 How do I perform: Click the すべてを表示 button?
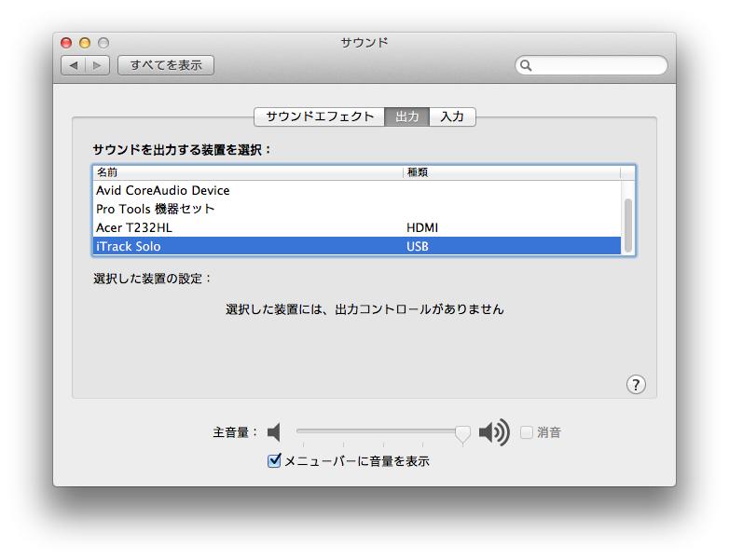(166, 65)
